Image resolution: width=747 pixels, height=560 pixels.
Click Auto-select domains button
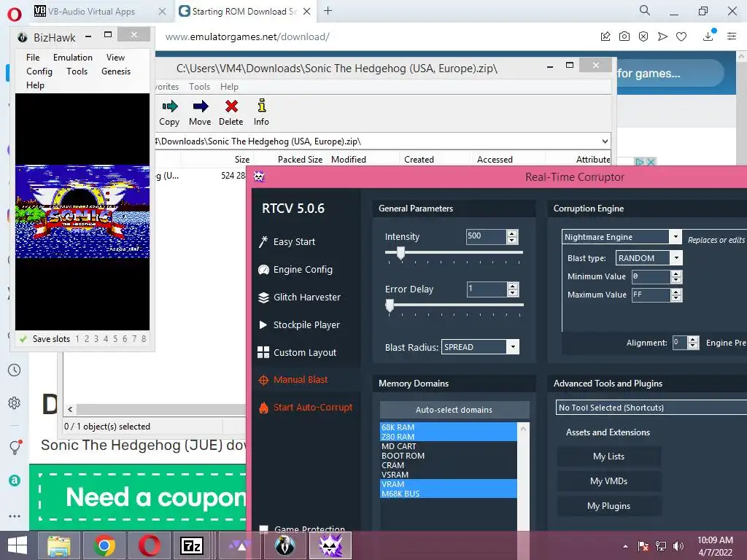click(x=454, y=410)
